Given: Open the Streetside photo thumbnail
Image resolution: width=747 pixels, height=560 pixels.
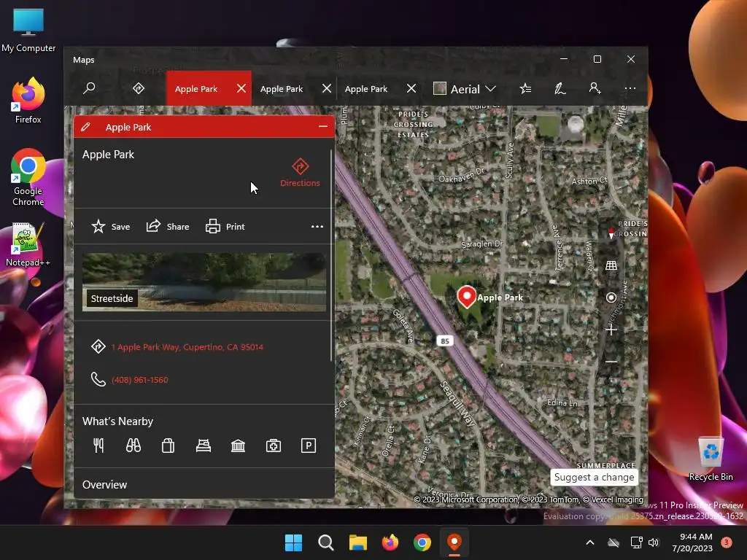Looking at the screenshot, I should click(x=204, y=282).
